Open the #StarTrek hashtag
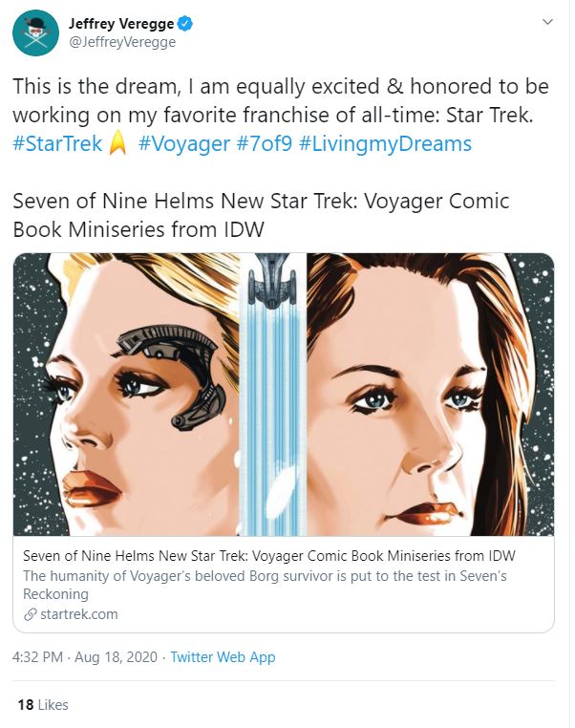Screen dimensions: 575x728 click(57, 144)
